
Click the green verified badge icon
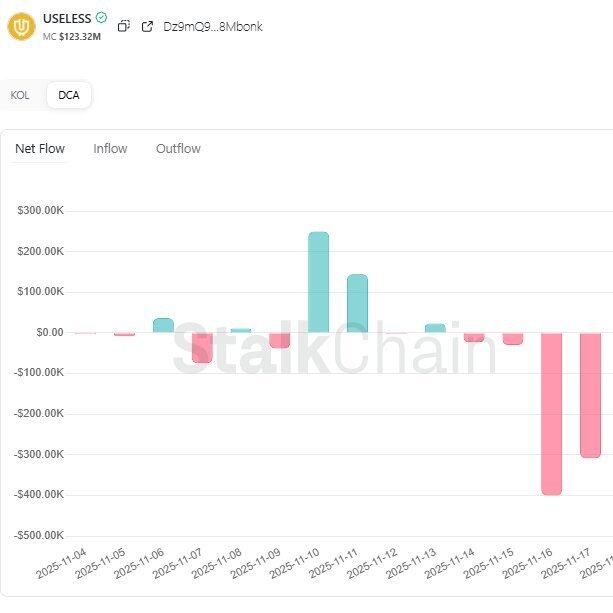coord(101,18)
